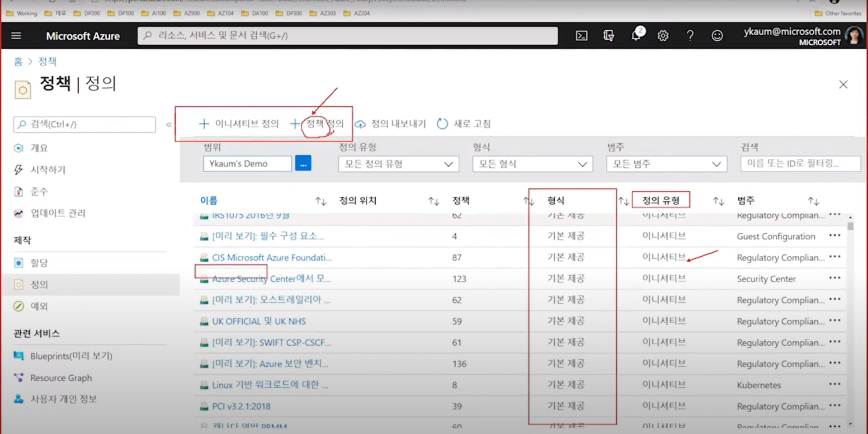
Task: Open more options for Kubernetes row
Action: [x=835, y=384]
